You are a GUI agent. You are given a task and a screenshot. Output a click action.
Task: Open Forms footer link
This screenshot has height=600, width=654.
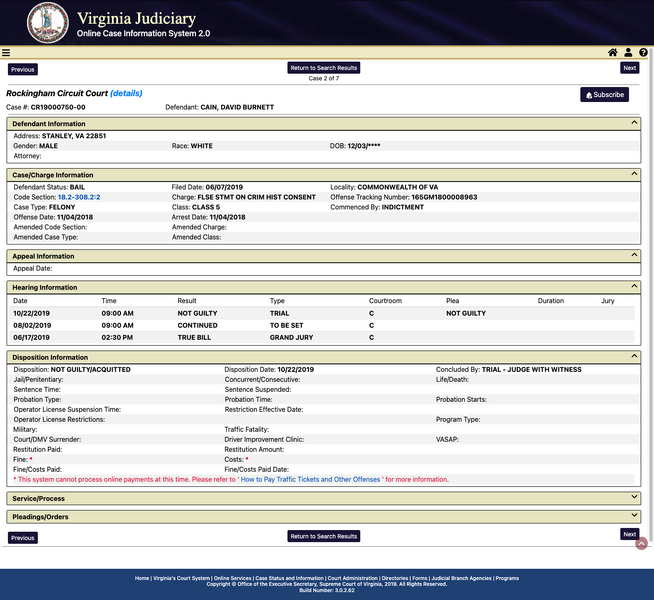[420, 578]
